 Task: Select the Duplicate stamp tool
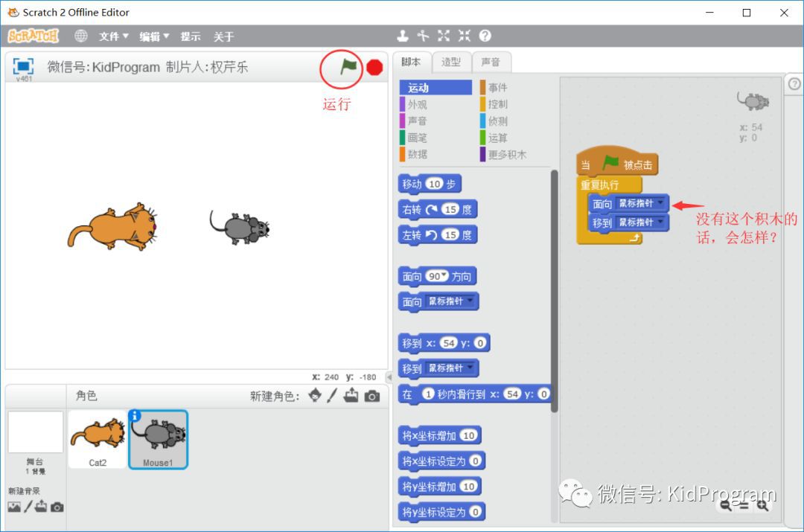coord(403,36)
